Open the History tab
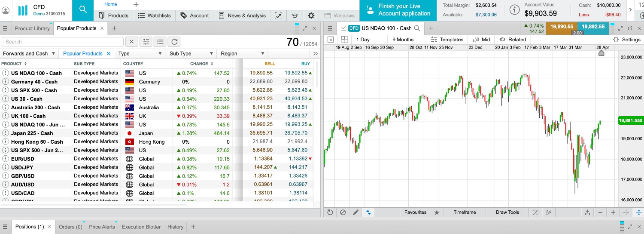Screen dimensions: 644x234 (x=175, y=227)
